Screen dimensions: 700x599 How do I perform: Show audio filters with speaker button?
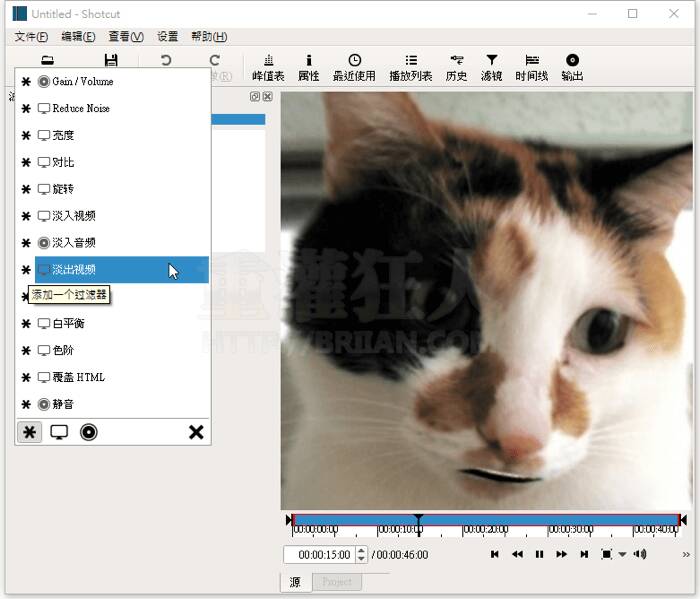point(89,432)
